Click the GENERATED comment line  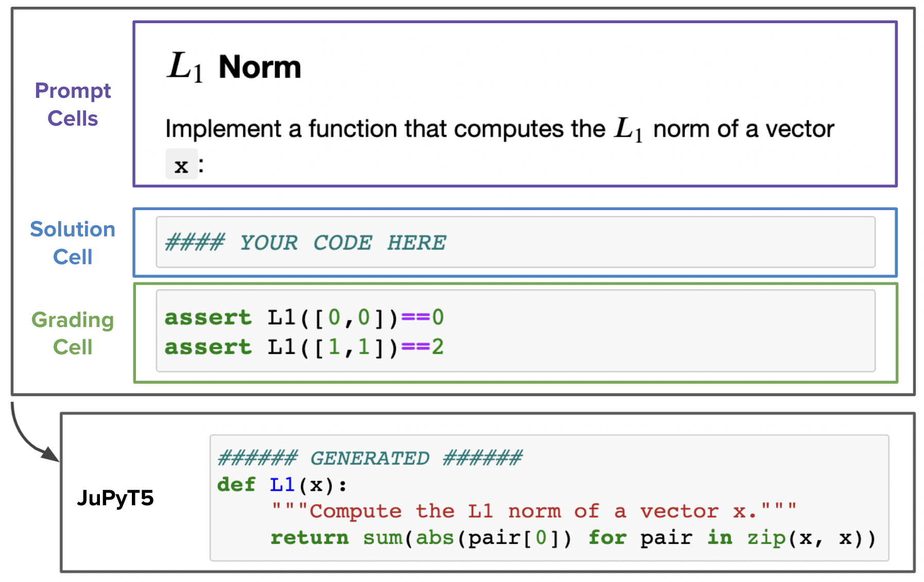pos(370,458)
